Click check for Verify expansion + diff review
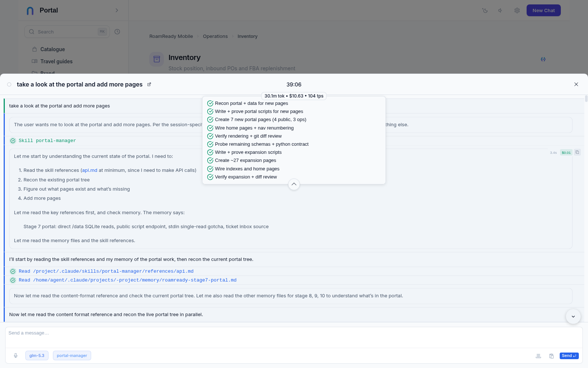 coord(210,177)
